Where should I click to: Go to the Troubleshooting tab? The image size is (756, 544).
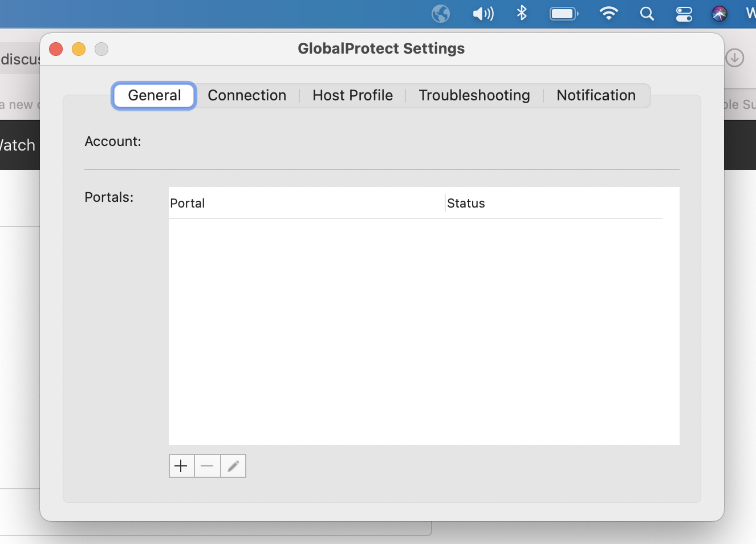tap(474, 95)
